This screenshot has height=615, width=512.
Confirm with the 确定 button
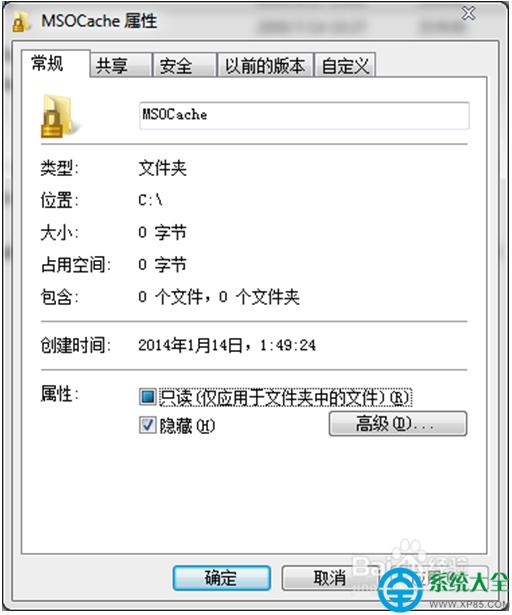tap(222, 578)
